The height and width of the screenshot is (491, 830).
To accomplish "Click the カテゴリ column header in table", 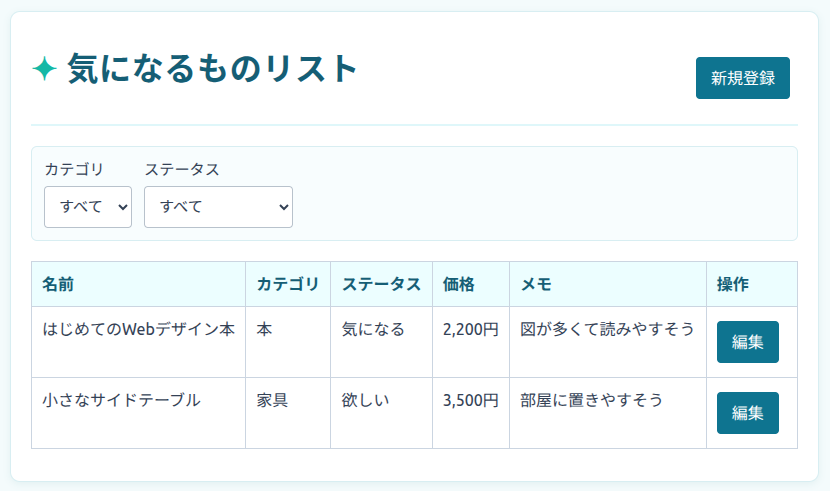I will click(288, 284).
